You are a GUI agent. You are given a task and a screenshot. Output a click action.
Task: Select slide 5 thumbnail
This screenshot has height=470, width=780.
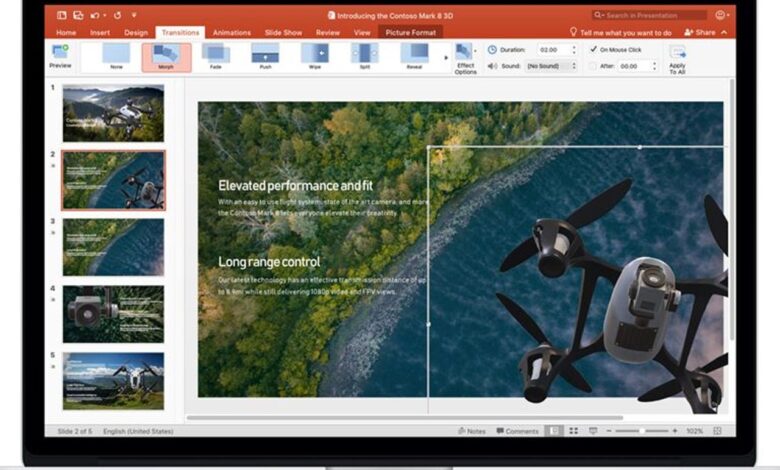[x=113, y=381]
